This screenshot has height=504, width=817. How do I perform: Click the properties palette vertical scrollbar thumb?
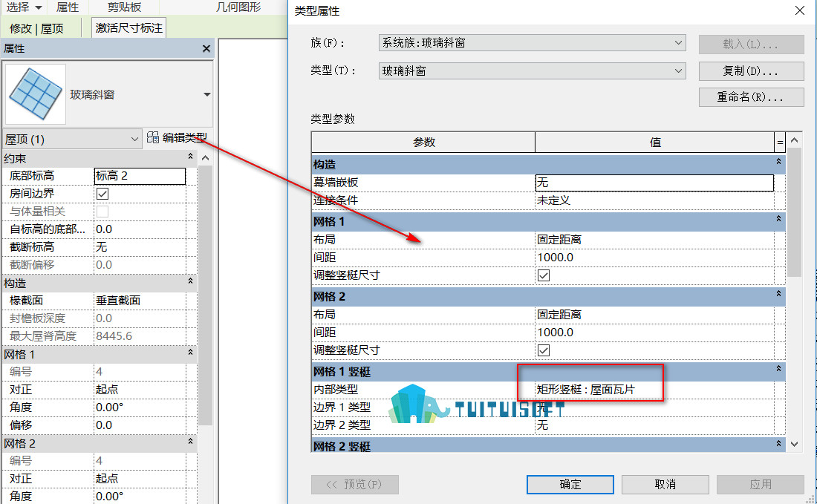point(205,295)
